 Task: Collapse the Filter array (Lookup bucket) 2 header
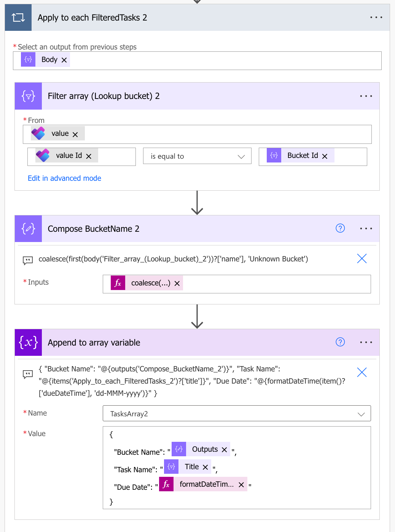tap(197, 96)
